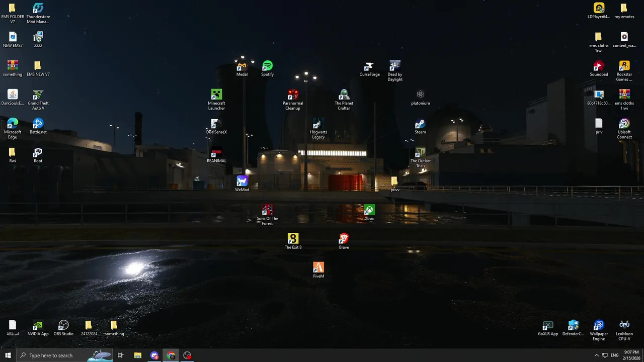Viewport: 644px width, 362px height.
Task: Select the Minecraft Launcher icon
Action: click(x=216, y=100)
